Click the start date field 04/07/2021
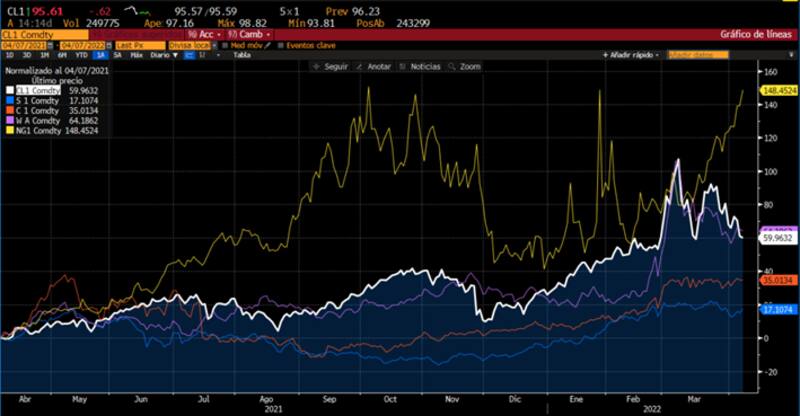The image size is (800, 416). point(27,45)
